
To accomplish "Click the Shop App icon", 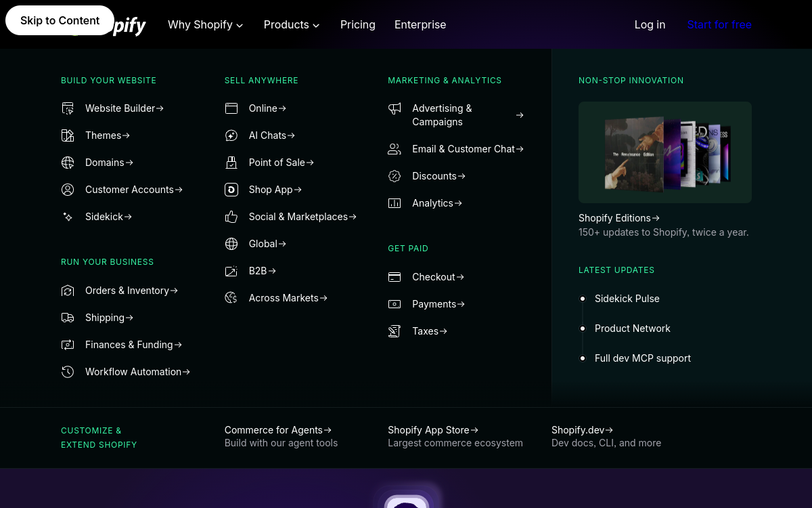I will (231, 190).
